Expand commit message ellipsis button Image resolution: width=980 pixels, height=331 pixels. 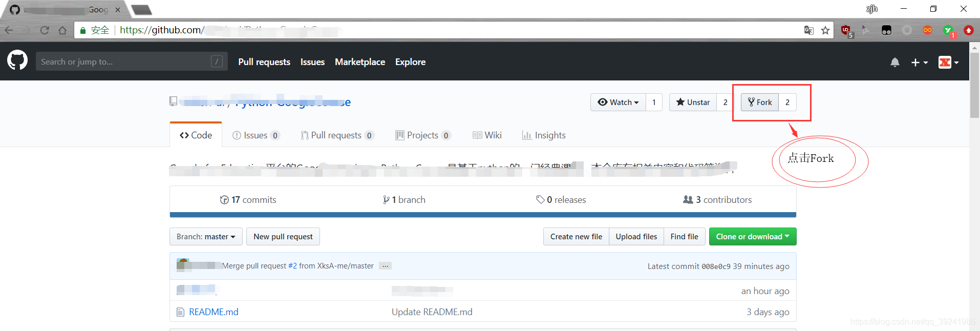coord(385,266)
